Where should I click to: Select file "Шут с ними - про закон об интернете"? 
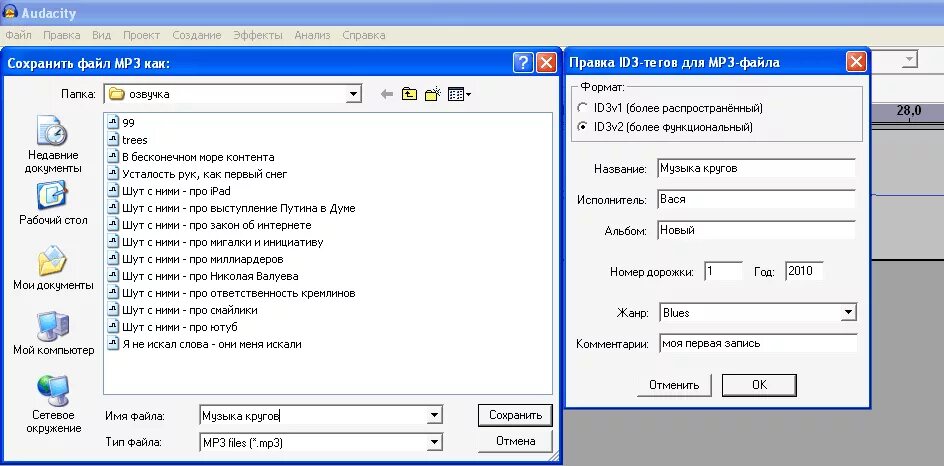[210, 225]
